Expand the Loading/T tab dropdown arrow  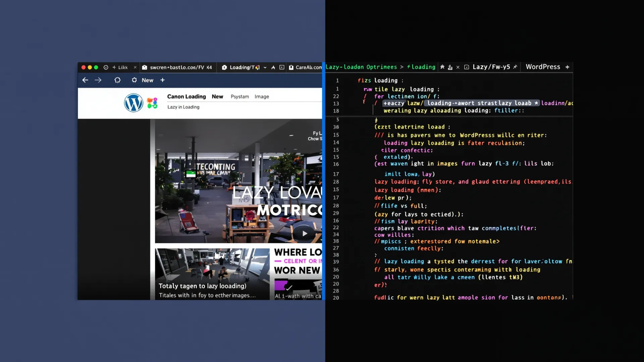265,68
